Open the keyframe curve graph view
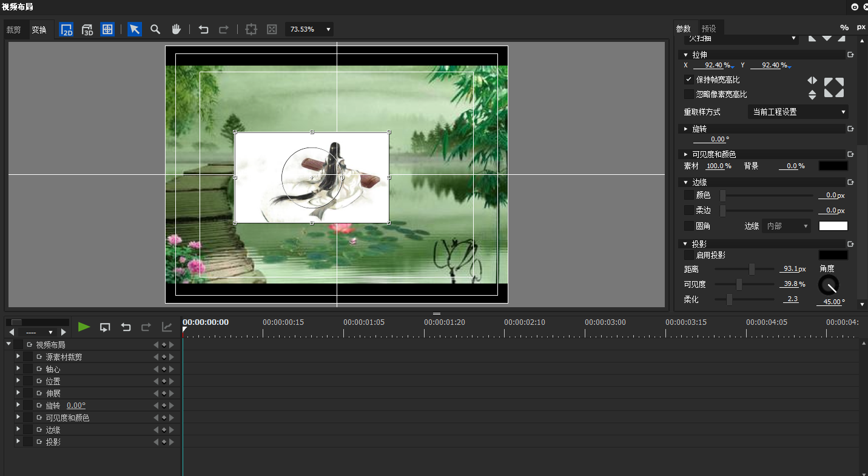The width and height of the screenshot is (868, 476). coord(167,327)
